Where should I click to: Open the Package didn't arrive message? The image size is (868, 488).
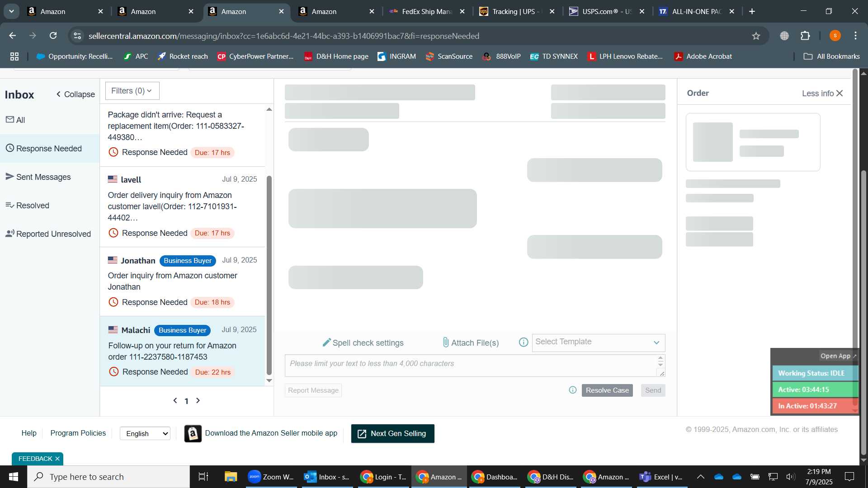pyautogui.click(x=182, y=135)
